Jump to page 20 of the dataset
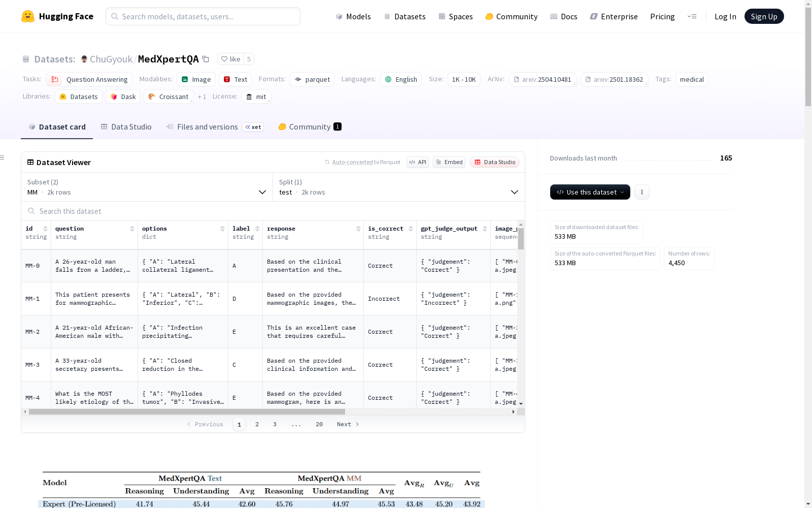The image size is (812, 508). tap(319, 424)
